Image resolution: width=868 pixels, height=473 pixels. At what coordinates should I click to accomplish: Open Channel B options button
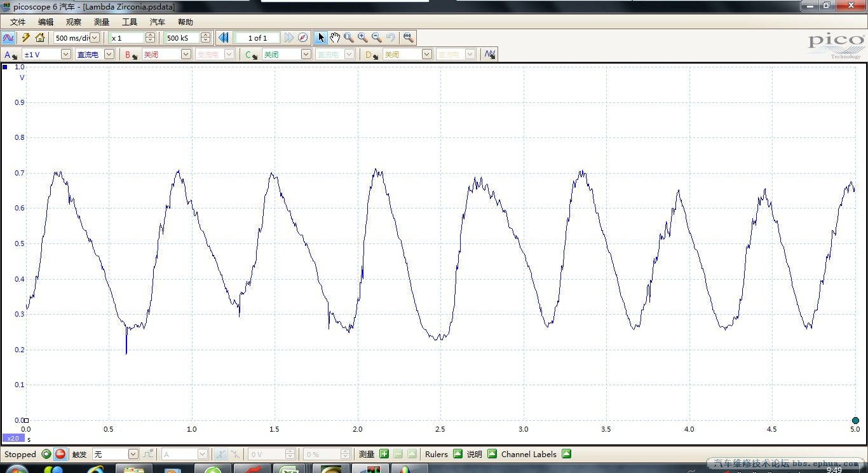tap(132, 55)
